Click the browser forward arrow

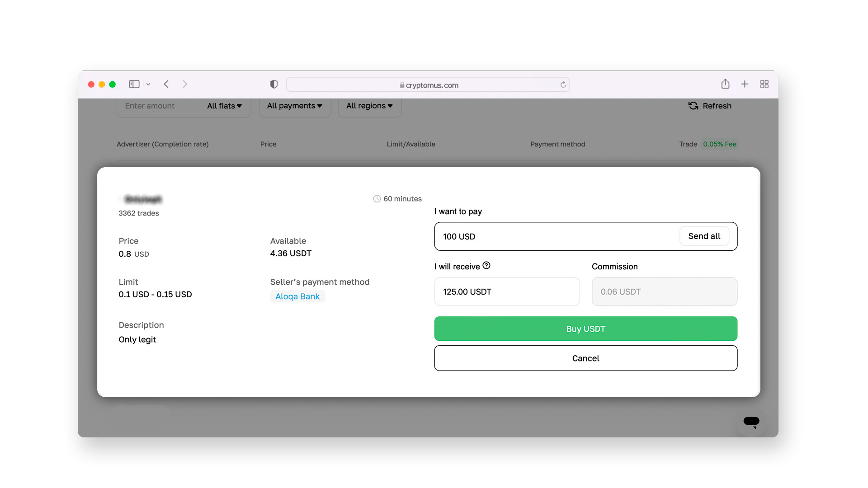pos(185,84)
